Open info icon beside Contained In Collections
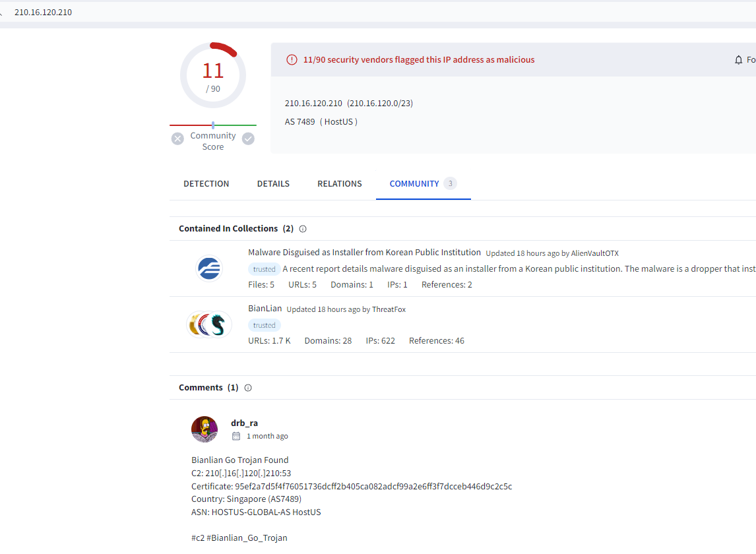This screenshot has height=554, width=756. 303,229
